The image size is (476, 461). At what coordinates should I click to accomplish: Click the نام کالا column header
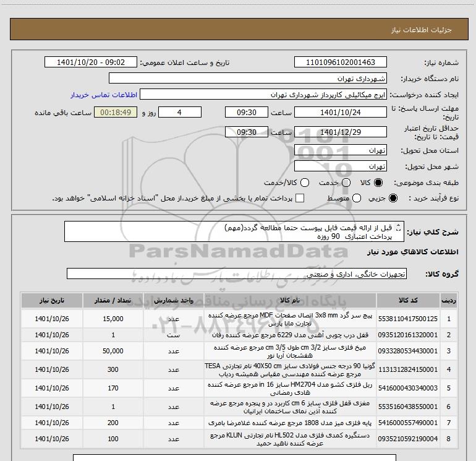[x=290, y=300]
